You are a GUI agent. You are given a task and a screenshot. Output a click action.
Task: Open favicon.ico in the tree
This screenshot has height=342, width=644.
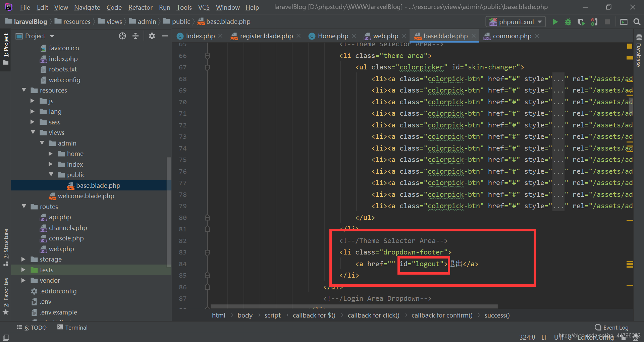click(64, 48)
